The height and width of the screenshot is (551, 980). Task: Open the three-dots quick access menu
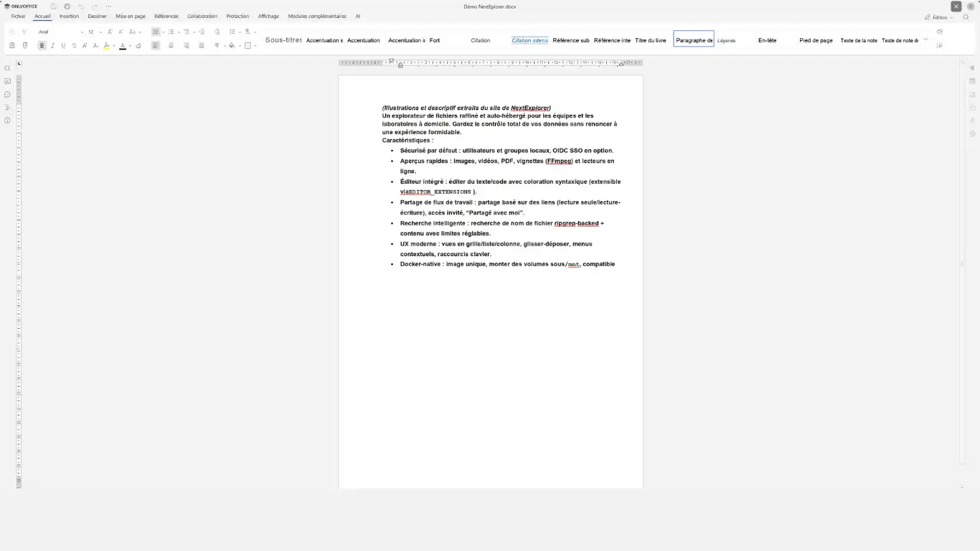click(108, 6)
